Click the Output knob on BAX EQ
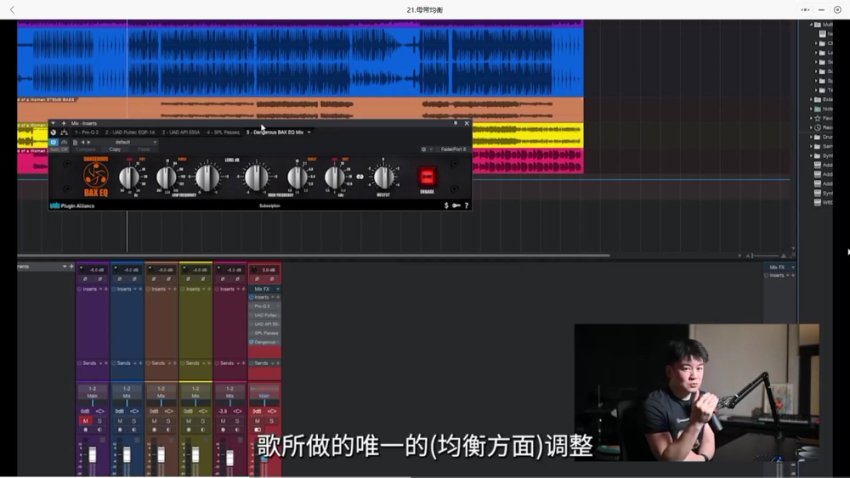Viewport: 850px width, 478px height. [x=384, y=177]
